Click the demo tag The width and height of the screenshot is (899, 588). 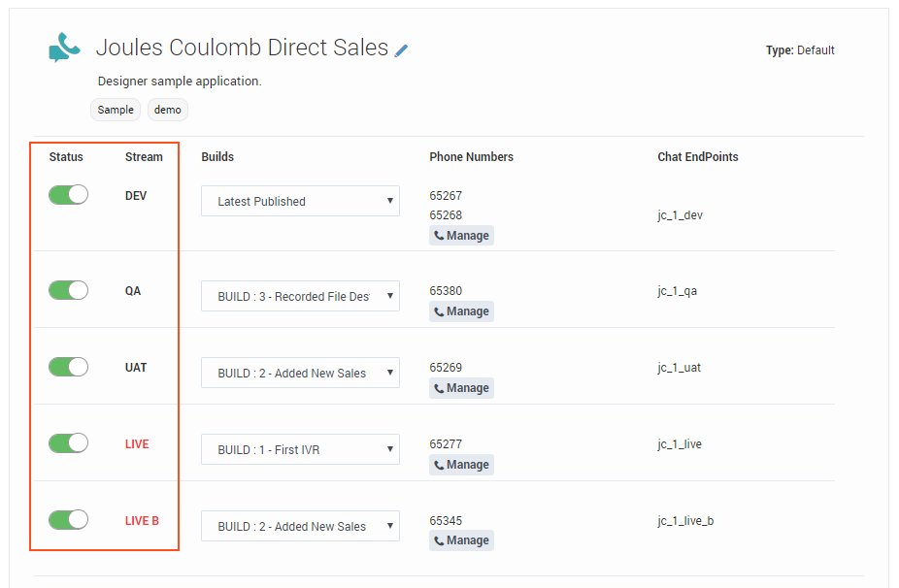[167, 110]
